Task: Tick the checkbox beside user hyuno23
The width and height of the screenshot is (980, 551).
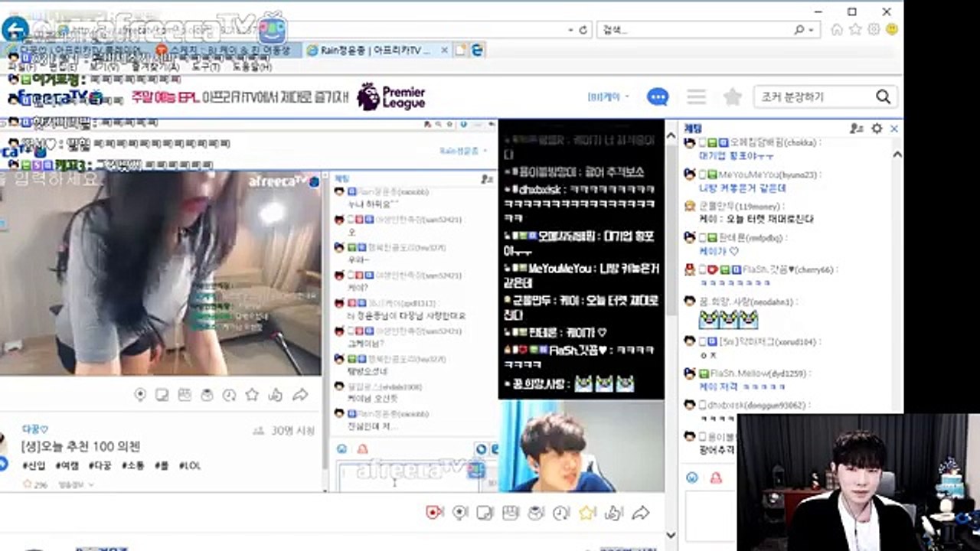Action: tap(702, 174)
